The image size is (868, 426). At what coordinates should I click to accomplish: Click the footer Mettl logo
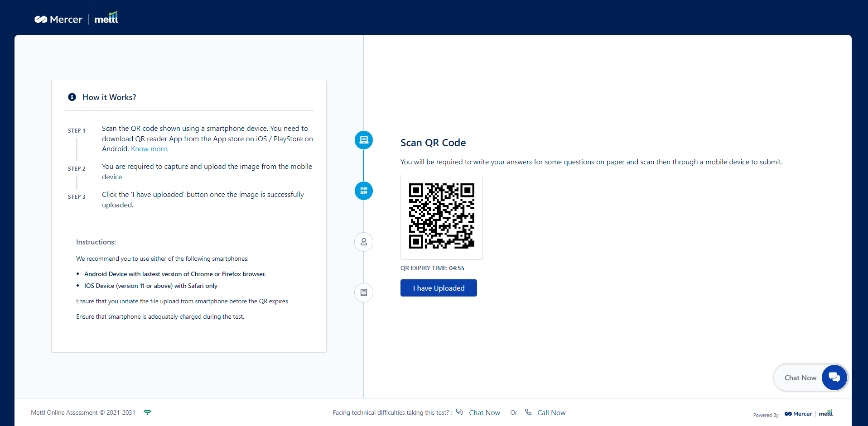[826, 413]
